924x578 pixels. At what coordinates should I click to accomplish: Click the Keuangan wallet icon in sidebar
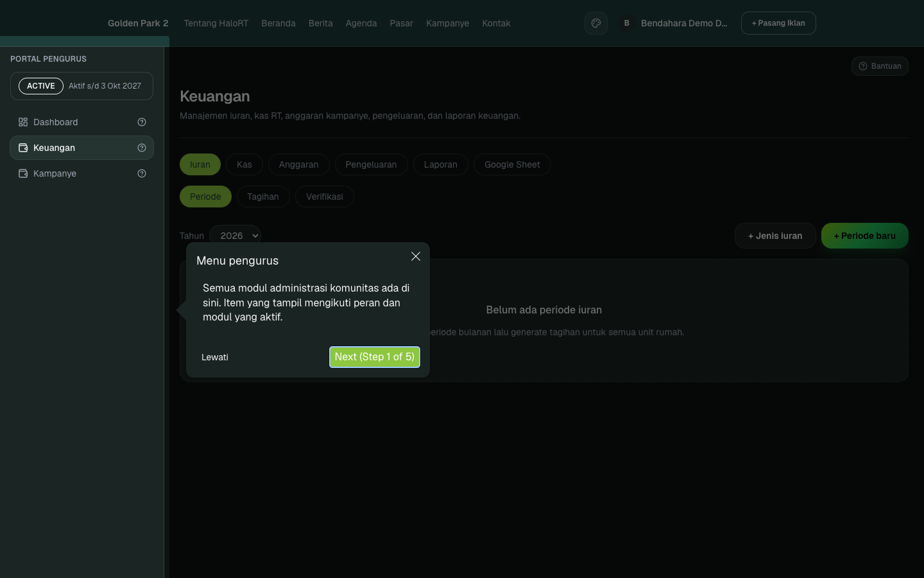23,148
